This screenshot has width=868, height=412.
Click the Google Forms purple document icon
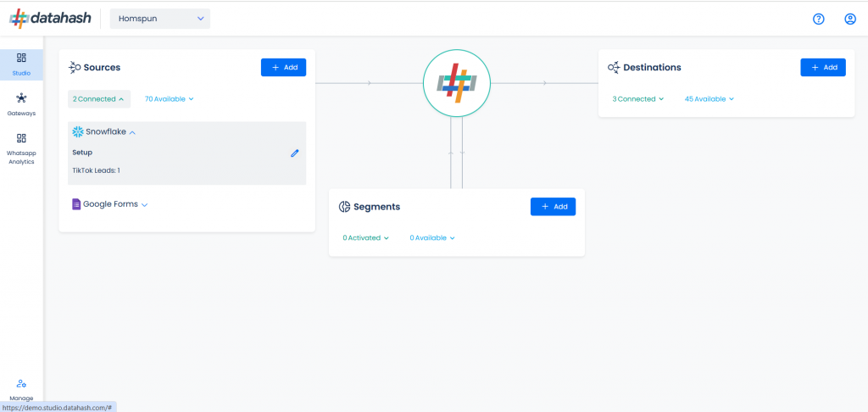(x=76, y=203)
